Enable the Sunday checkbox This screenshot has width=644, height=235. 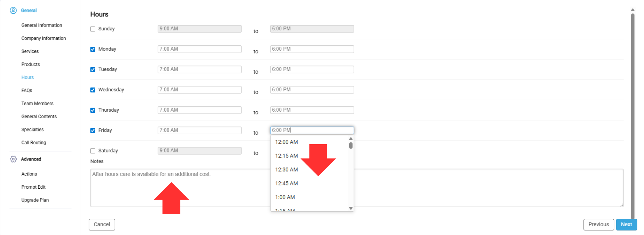(93, 29)
